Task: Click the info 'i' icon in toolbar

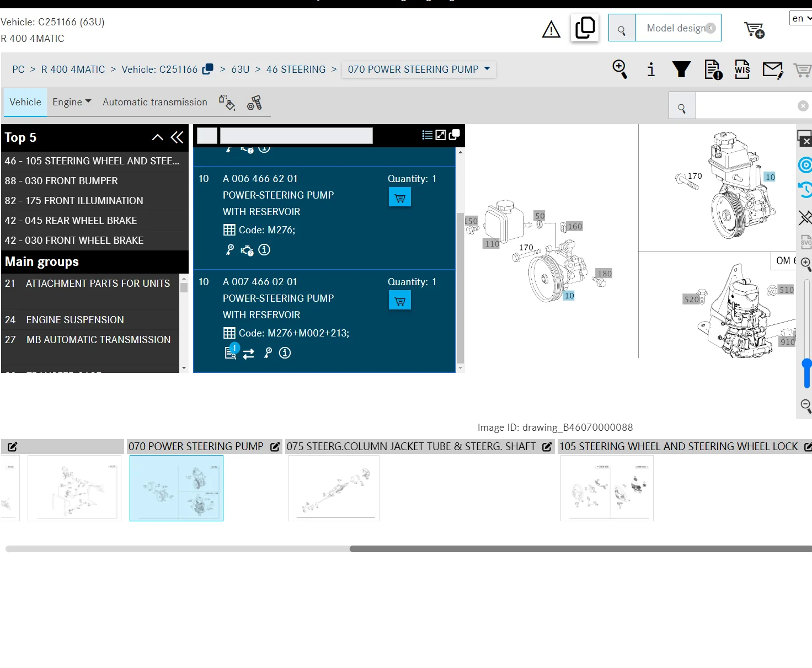Action: point(651,70)
